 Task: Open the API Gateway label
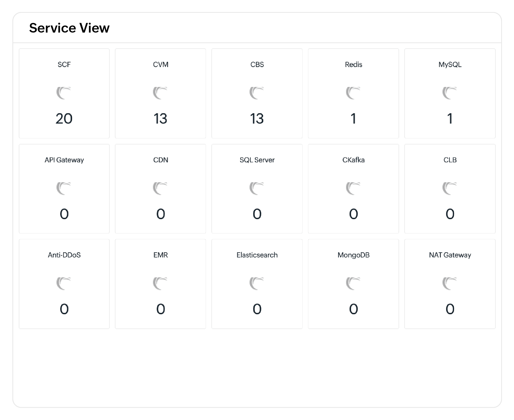coord(64,160)
